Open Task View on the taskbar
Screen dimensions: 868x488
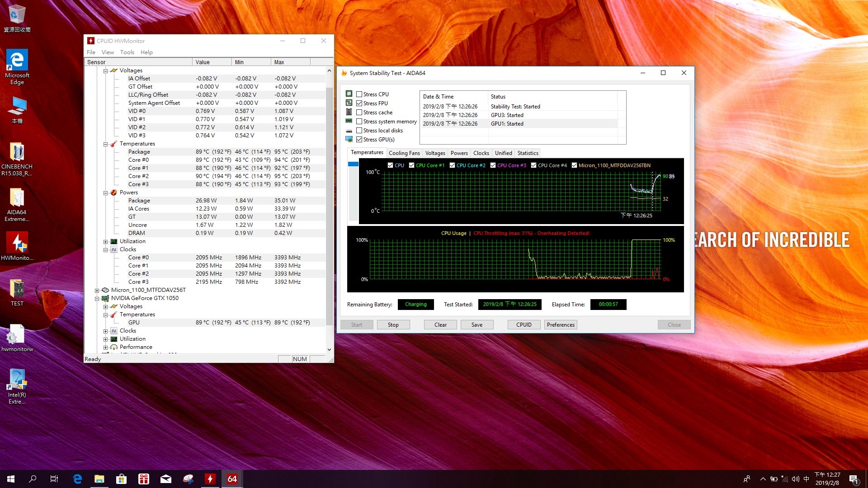[x=54, y=479]
